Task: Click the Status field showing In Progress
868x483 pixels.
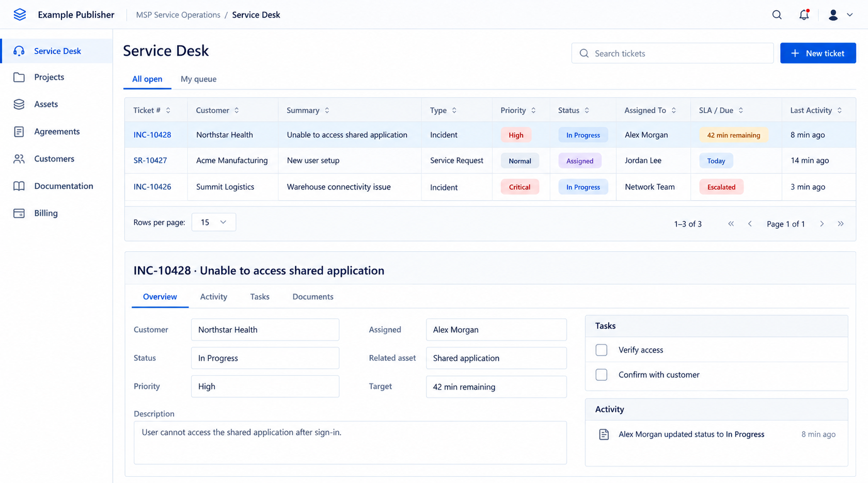Action: coord(265,358)
